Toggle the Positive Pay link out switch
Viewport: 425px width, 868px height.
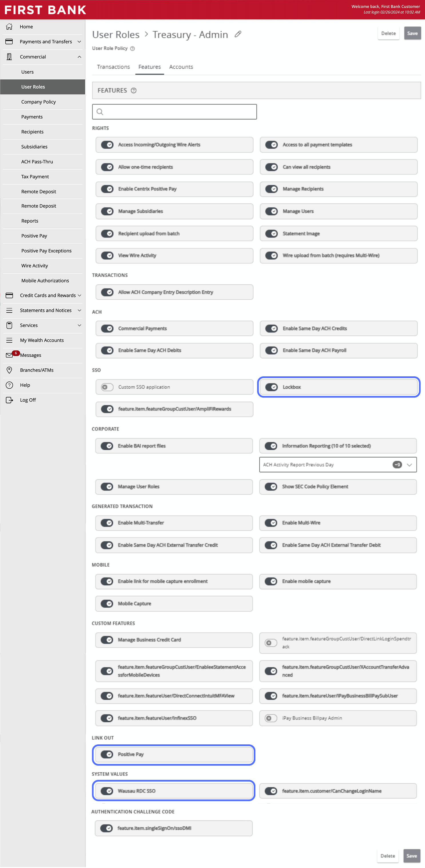tap(107, 754)
